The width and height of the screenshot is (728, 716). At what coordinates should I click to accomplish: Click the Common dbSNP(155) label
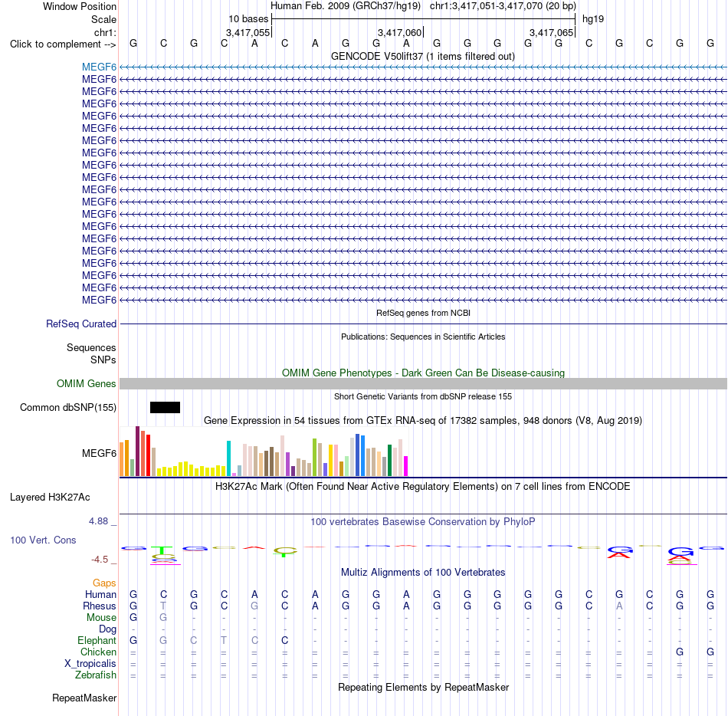67,407
